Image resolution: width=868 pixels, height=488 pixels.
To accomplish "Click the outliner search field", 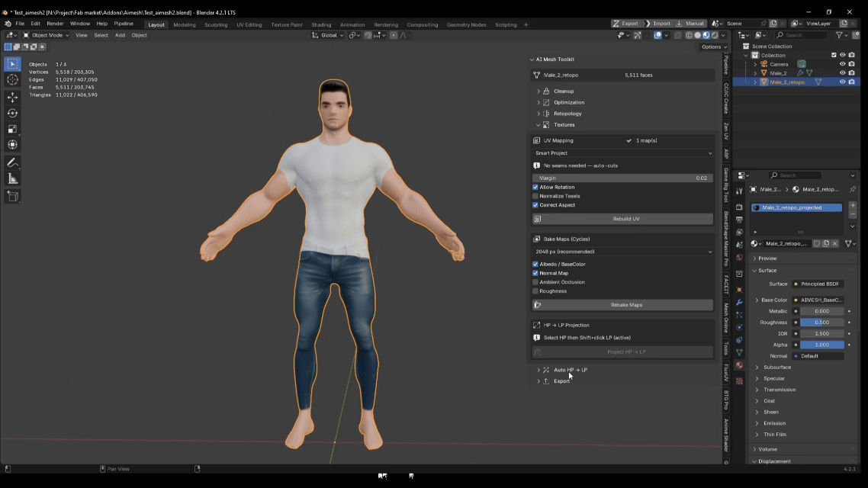I will coord(802,35).
